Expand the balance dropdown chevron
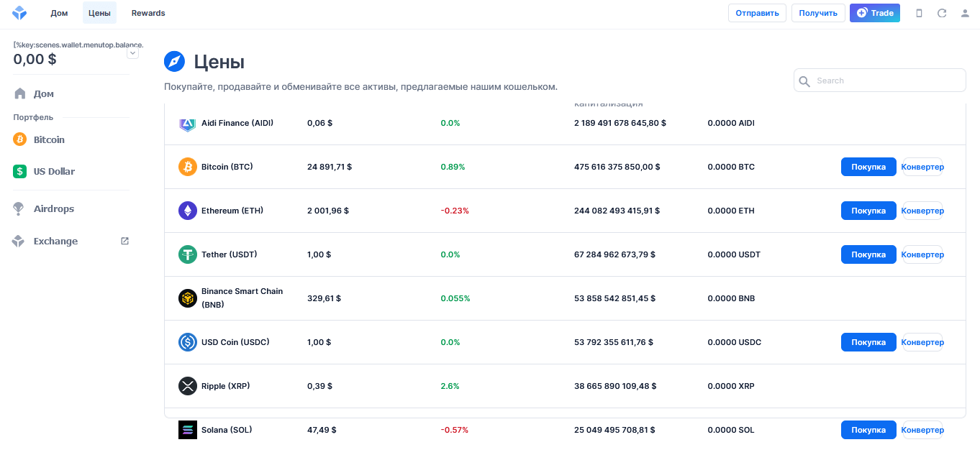 click(x=132, y=53)
